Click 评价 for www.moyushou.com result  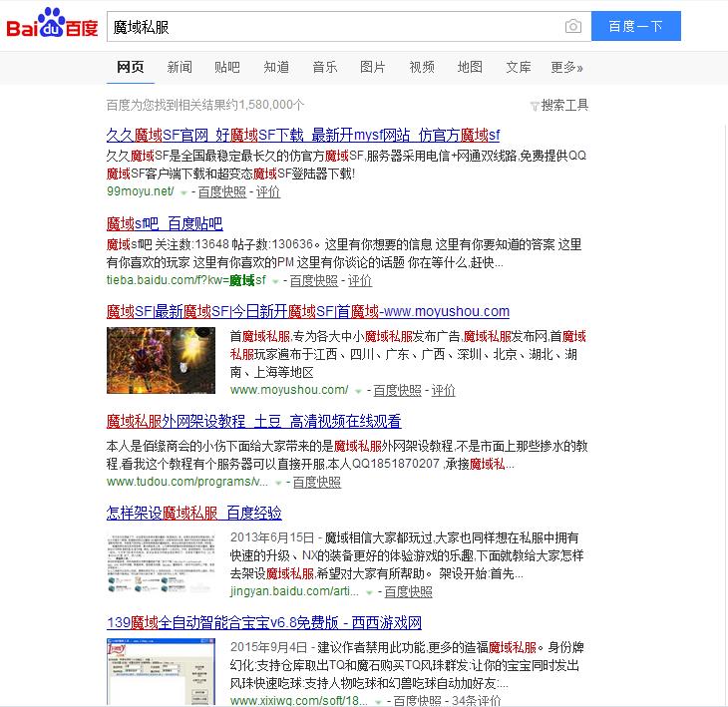coord(444,390)
